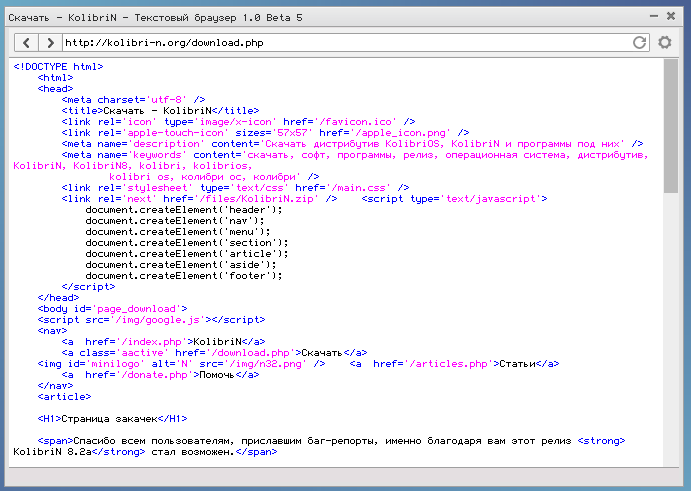Viewport: 691px width, 491px height.
Task: Click the H1 heading 'Страница закачек'
Action: point(109,419)
